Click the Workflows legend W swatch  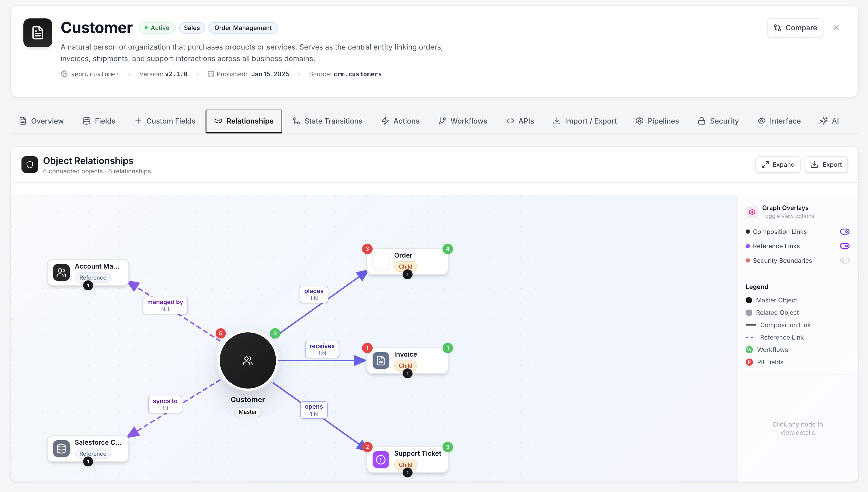point(749,350)
